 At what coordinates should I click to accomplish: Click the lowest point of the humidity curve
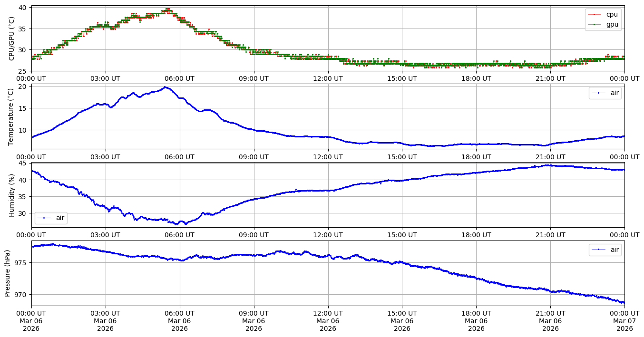176,224
